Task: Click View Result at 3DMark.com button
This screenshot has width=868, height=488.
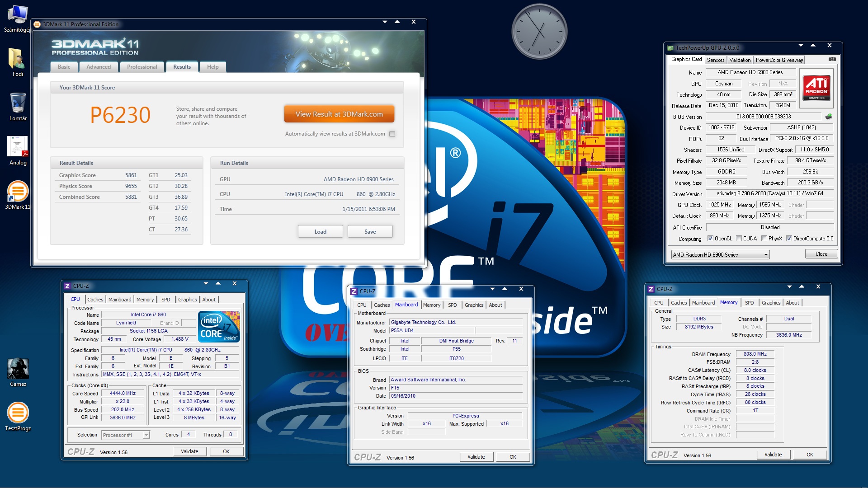Action: tap(339, 114)
